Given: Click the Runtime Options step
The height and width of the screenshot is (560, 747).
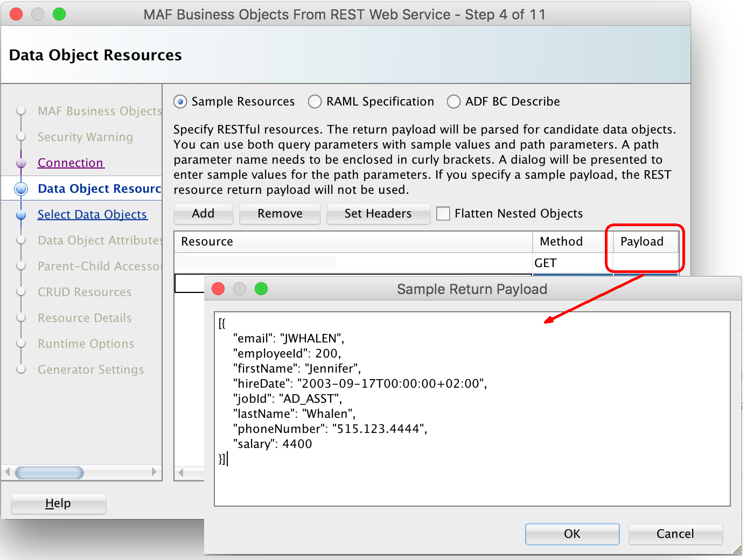Looking at the screenshot, I should coord(86,344).
